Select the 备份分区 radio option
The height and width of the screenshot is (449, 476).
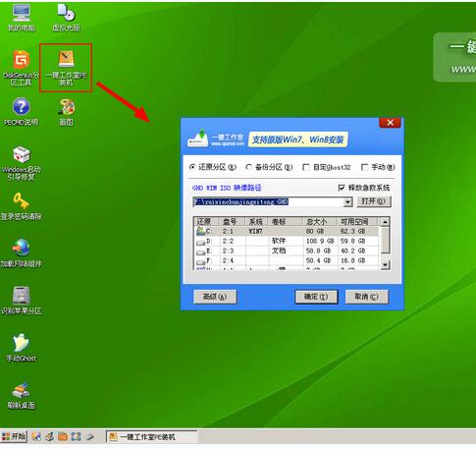[x=269, y=167]
